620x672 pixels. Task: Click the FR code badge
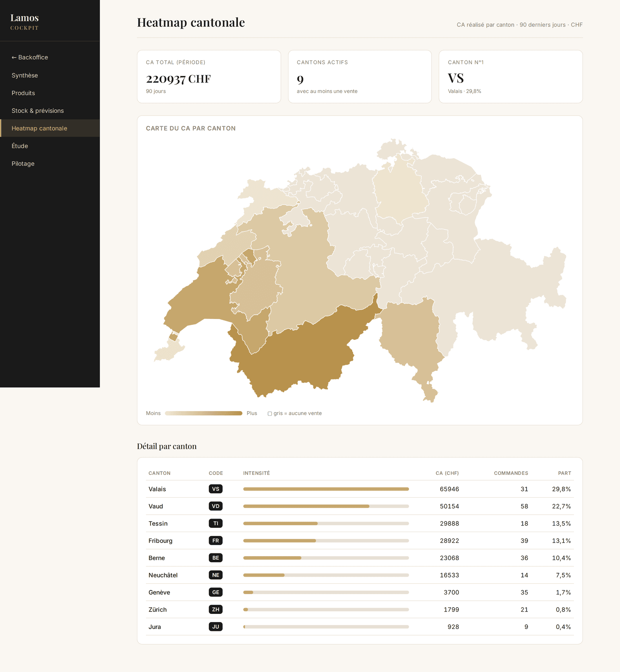[x=215, y=541]
